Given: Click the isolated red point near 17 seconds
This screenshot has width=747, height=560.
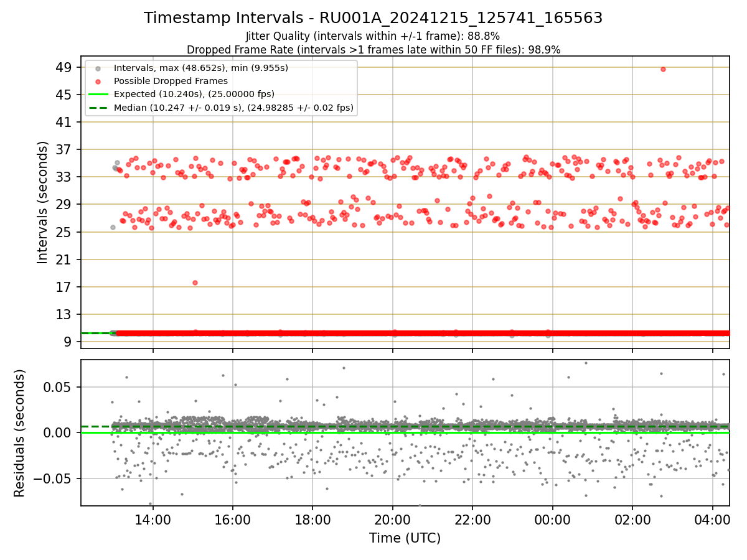Looking at the screenshot, I should click(195, 282).
